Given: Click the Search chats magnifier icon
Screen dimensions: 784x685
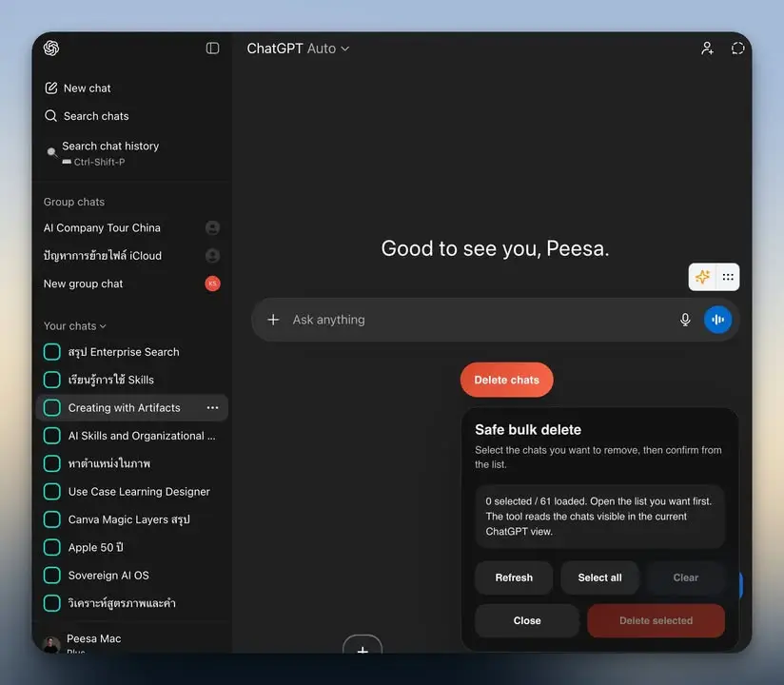Looking at the screenshot, I should pyautogui.click(x=50, y=116).
